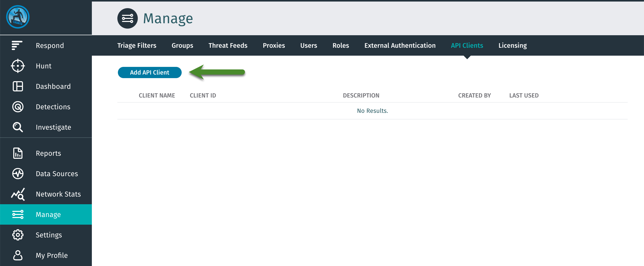Select the Hunt crosshair icon
The width and height of the screenshot is (644, 266).
(18, 66)
